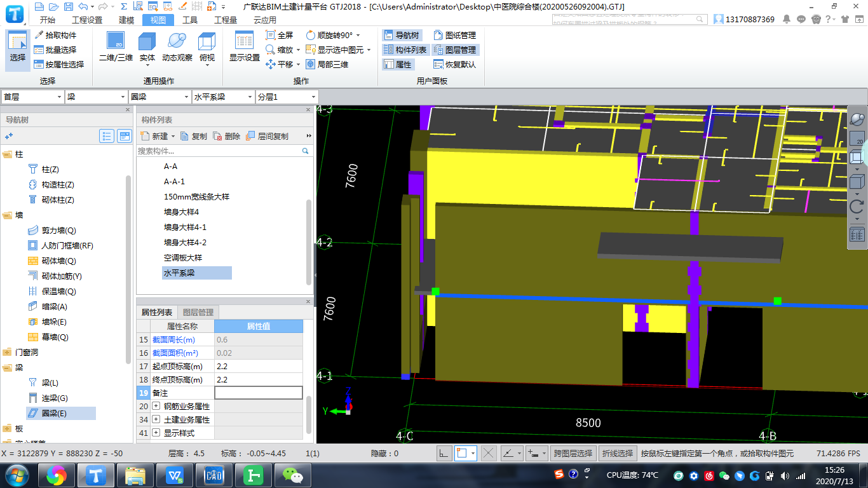Click 新建 new component button
This screenshot has height=488, width=868.
click(x=157, y=136)
